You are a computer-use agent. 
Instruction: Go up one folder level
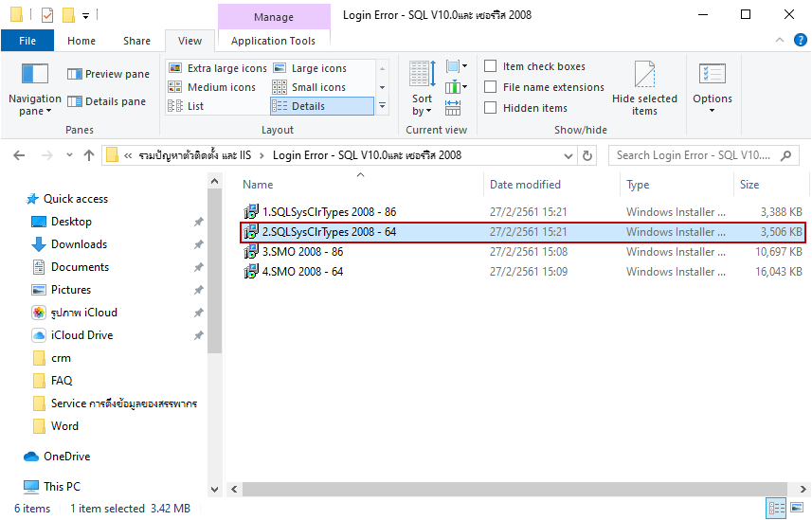89,155
